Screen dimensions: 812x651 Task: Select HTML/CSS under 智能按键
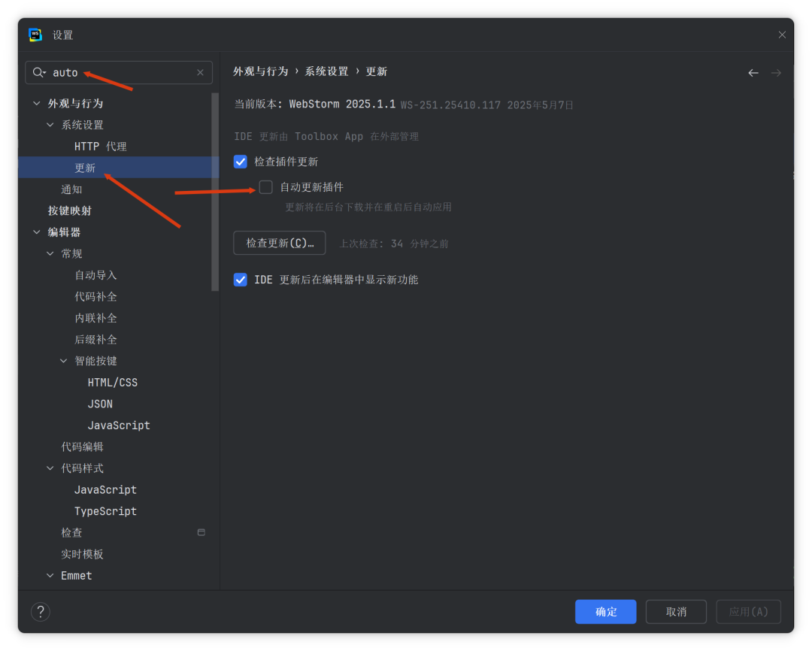pos(112,383)
